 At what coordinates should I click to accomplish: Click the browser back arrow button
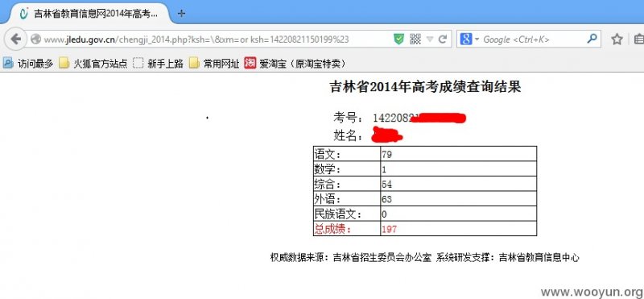[x=15, y=39]
